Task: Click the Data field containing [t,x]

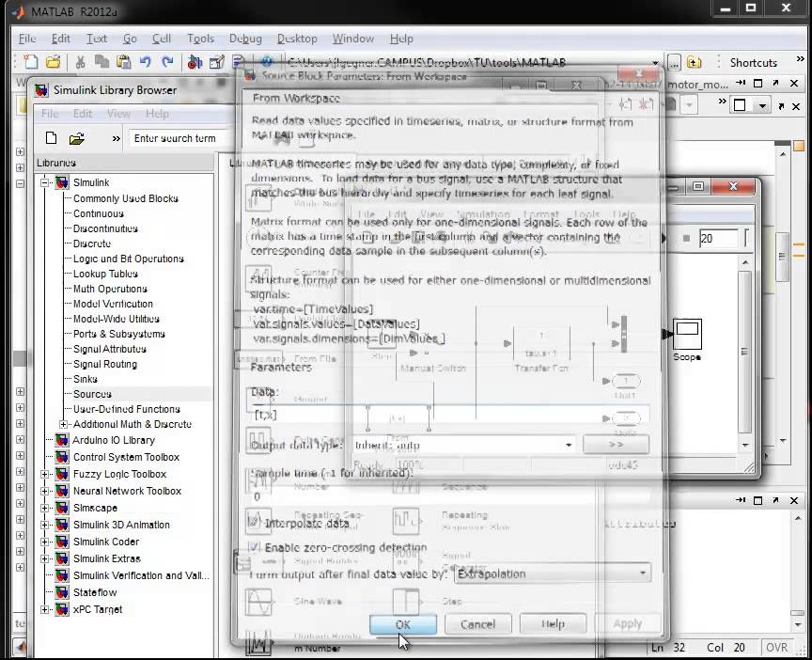Action: [449, 415]
